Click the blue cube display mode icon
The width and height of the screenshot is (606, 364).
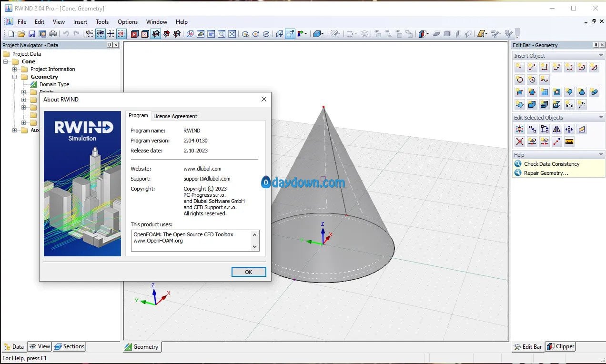coord(317,34)
